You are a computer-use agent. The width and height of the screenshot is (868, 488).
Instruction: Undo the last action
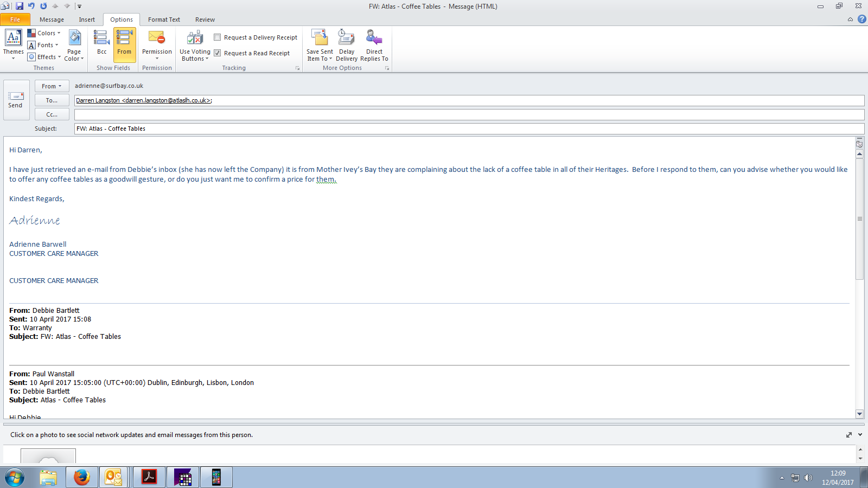31,6
